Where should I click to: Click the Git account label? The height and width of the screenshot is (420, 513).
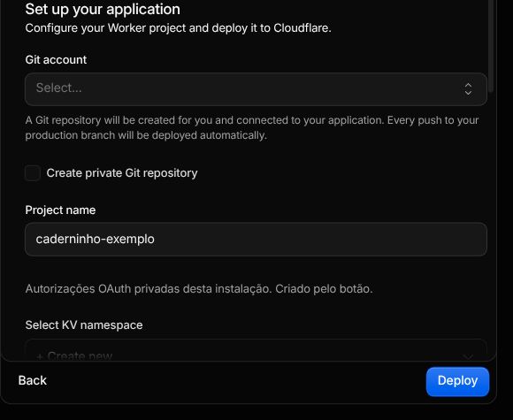pos(56,59)
